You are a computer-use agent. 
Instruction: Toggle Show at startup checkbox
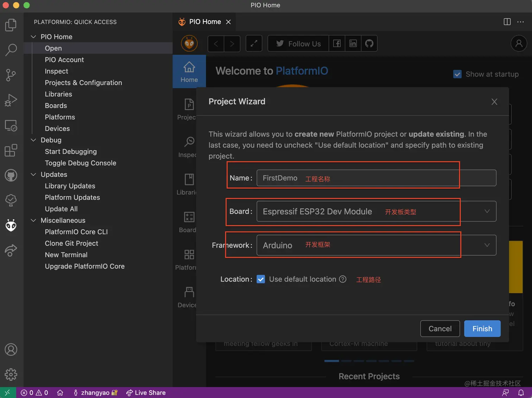[x=457, y=74]
